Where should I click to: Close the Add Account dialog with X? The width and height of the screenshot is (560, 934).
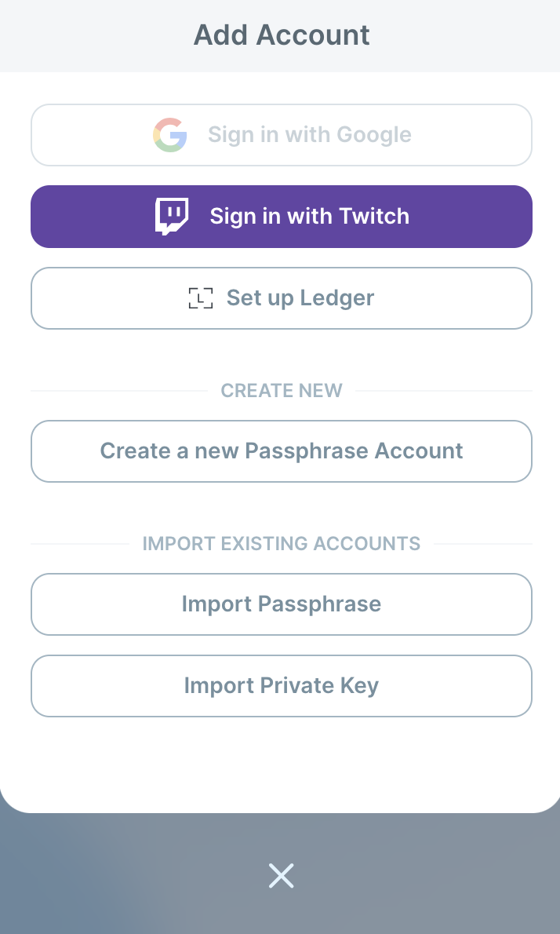click(281, 876)
